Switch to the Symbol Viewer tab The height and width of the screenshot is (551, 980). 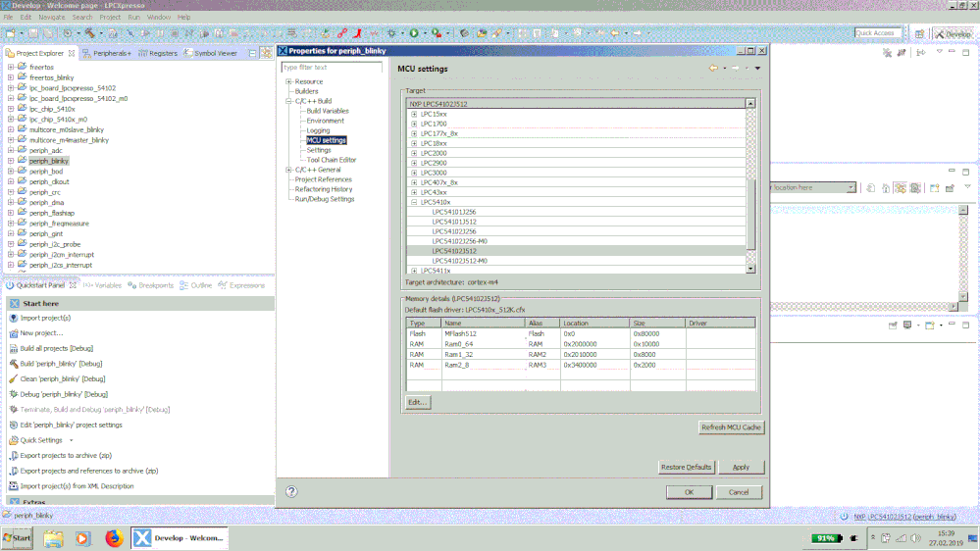pyautogui.click(x=211, y=53)
